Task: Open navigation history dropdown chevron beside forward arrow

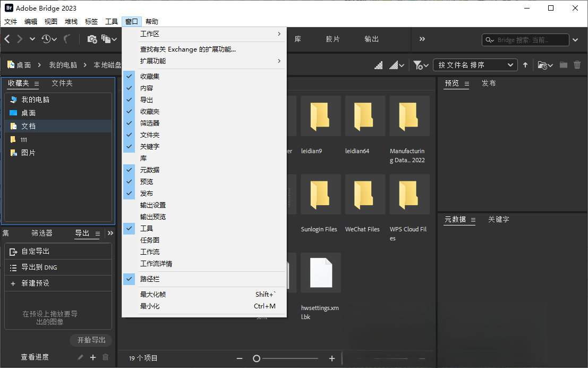Action: tap(32, 39)
